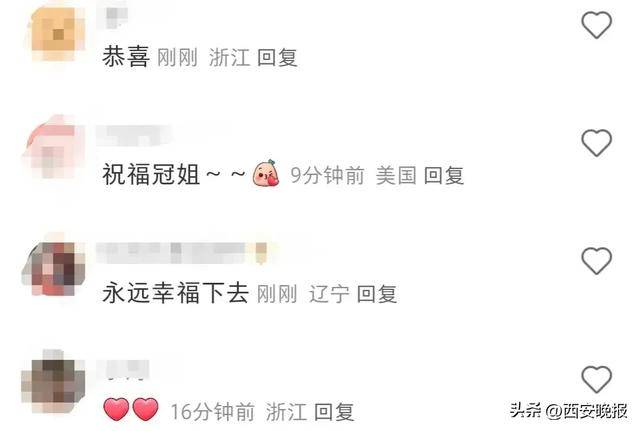Viewport: 640px width, 431px height.
Task: Open avatar of '永远幸福下去' commenter
Action: click(x=54, y=268)
